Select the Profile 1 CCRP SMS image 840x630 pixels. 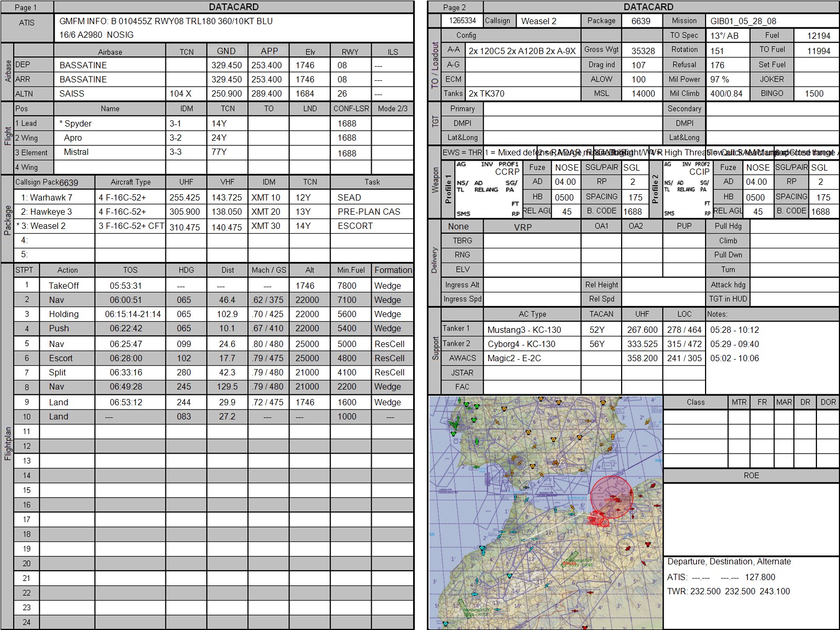[x=488, y=189]
